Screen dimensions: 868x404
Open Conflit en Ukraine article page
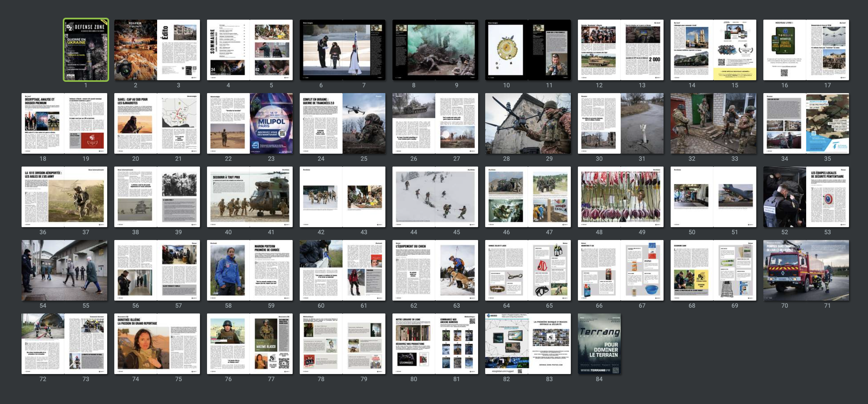[x=321, y=123]
